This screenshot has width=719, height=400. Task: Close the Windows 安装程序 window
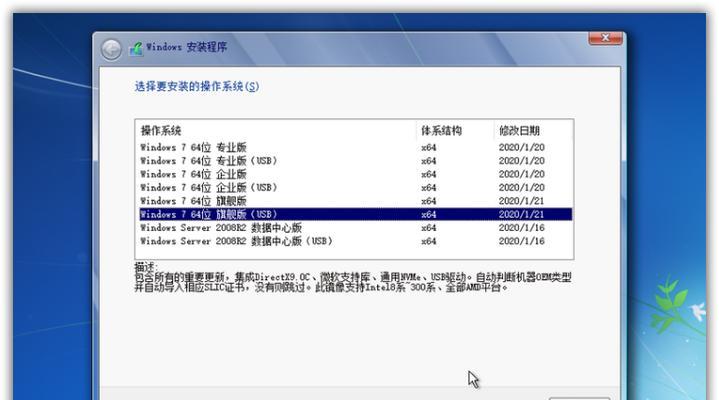coord(605,38)
